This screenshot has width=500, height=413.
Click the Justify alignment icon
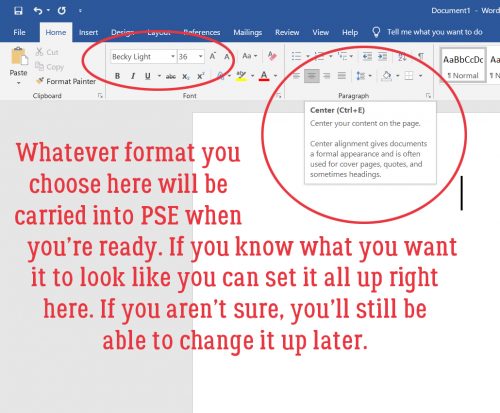coord(341,76)
